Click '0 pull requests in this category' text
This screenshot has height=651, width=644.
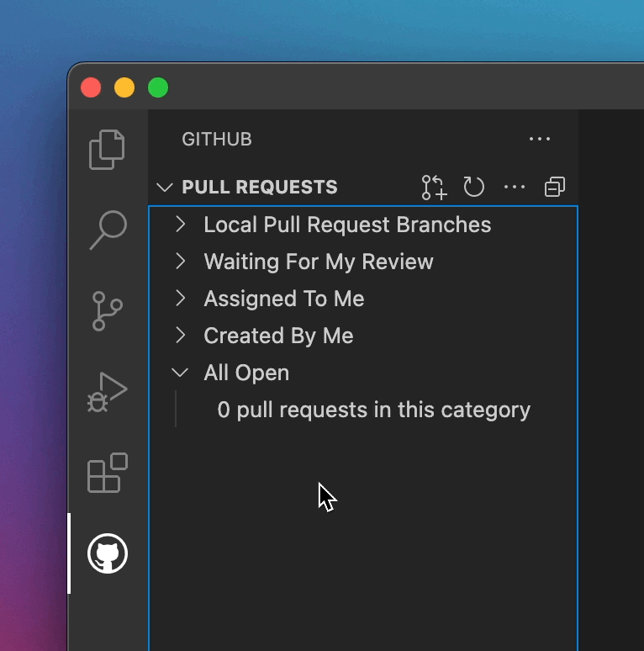pos(374,410)
